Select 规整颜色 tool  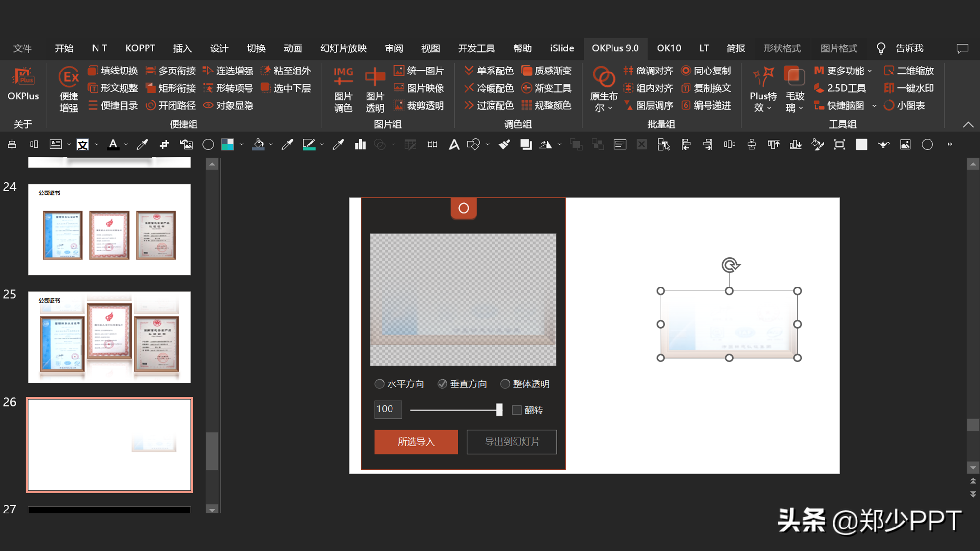coord(547,105)
